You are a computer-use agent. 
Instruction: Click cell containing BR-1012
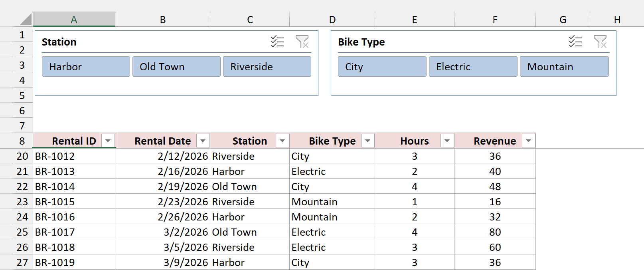pos(74,156)
